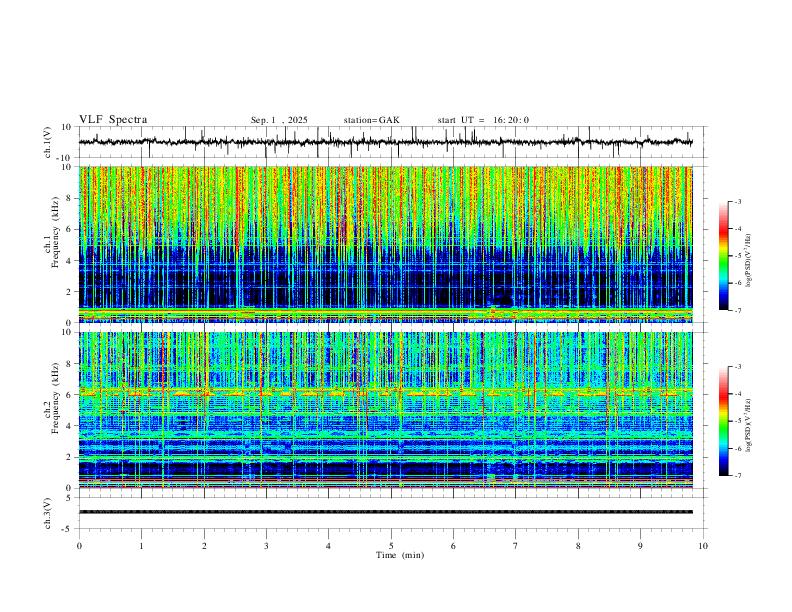Click the "Time (min)" axis label
The image size is (792, 612).
pyautogui.click(x=400, y=555)
